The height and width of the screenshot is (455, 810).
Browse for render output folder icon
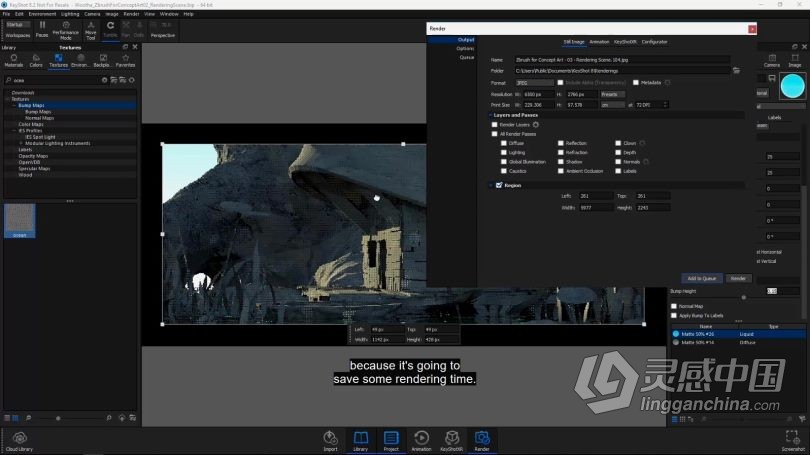coord(736,71)
